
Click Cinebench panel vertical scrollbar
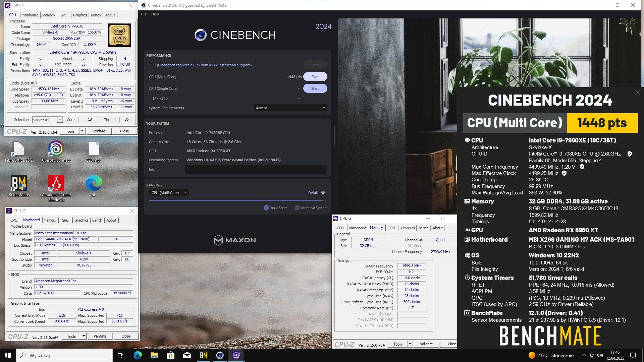click(x=334, y=136)
